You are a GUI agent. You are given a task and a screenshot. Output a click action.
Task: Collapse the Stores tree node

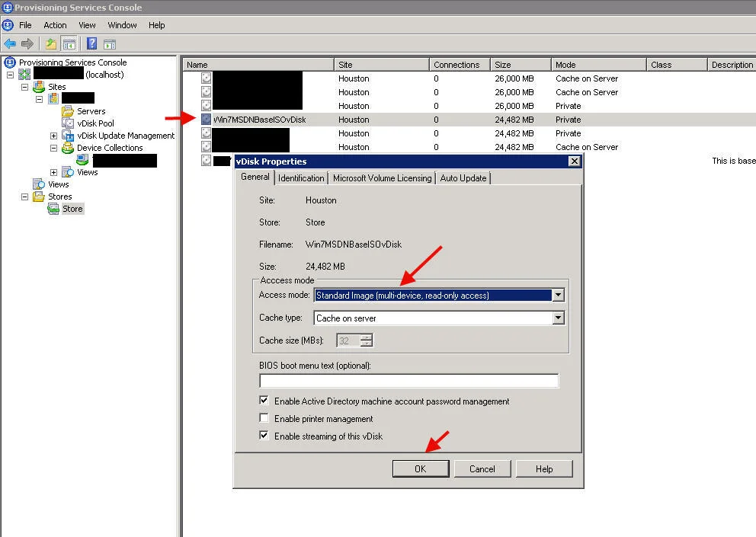point(24,197)
